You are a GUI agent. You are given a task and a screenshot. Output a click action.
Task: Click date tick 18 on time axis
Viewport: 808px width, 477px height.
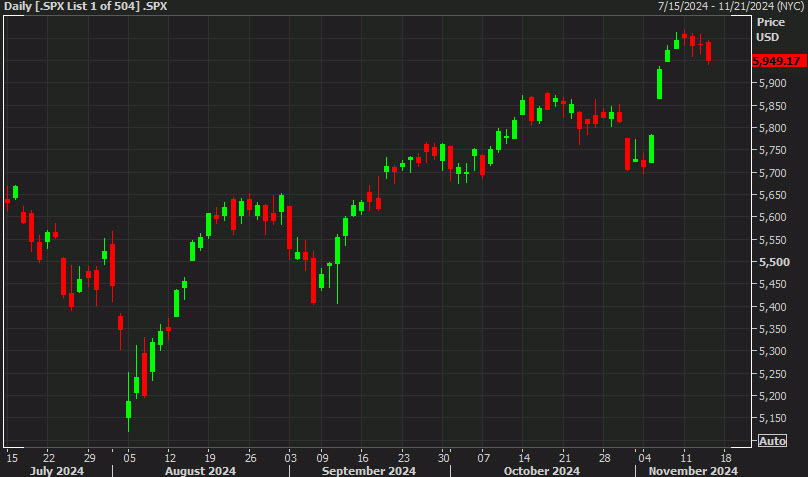click(726, 457)
